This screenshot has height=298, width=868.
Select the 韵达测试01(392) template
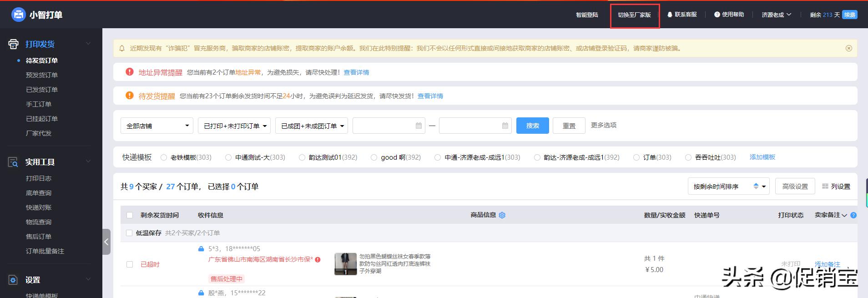coord(302,157)
